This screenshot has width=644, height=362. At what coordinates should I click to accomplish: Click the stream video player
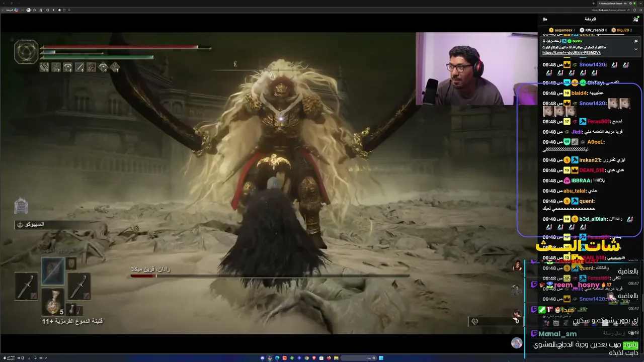269,183
